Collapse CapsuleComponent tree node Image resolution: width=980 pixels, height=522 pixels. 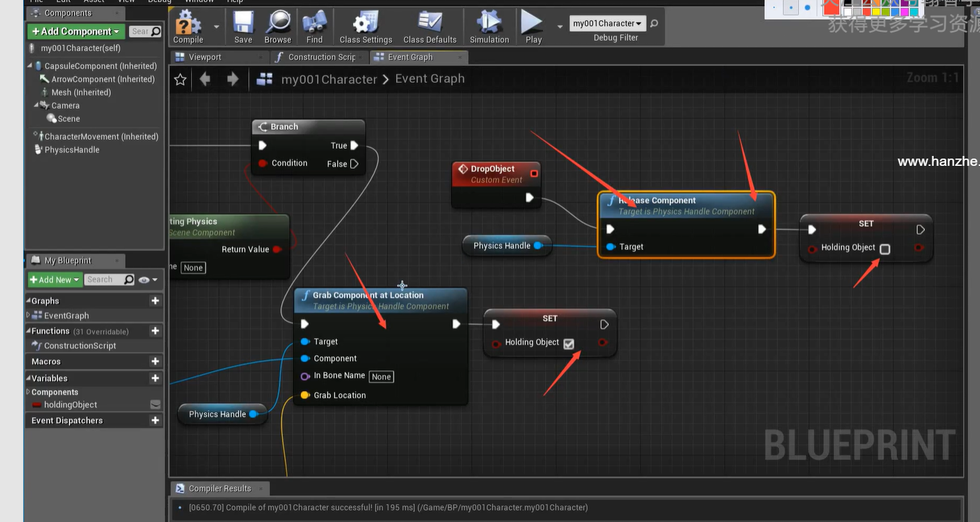pyautogui.click(x=30, y=65)
